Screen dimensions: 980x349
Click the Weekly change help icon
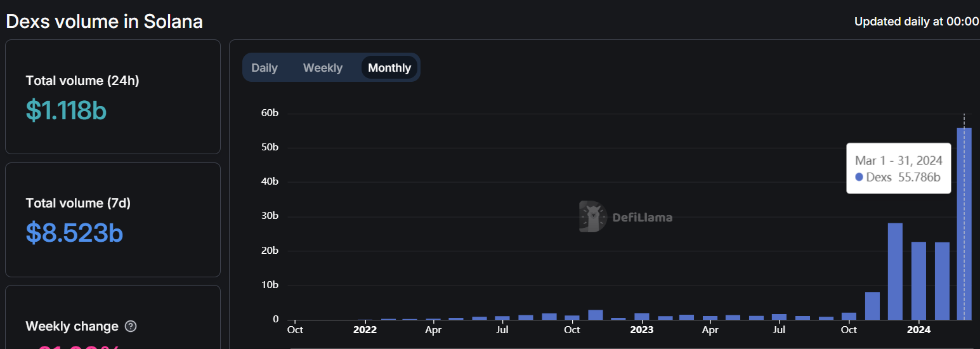click(131, 327)
